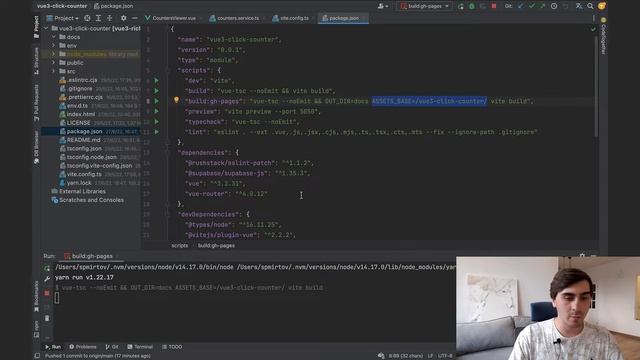Click the 'Pushed 1 commit' status bar message
Image resolution: width=640 pixels, height=360 pixels.
point(98,356)
